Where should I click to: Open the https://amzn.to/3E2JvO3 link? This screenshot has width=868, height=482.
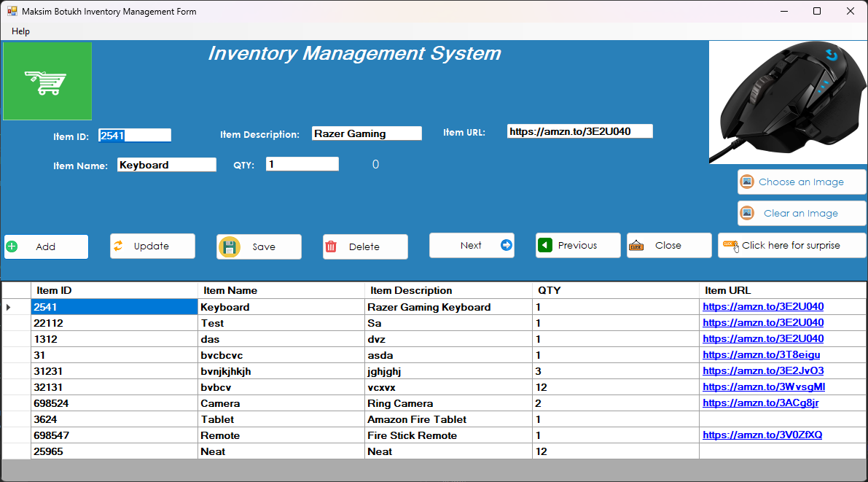coord(763,370)
